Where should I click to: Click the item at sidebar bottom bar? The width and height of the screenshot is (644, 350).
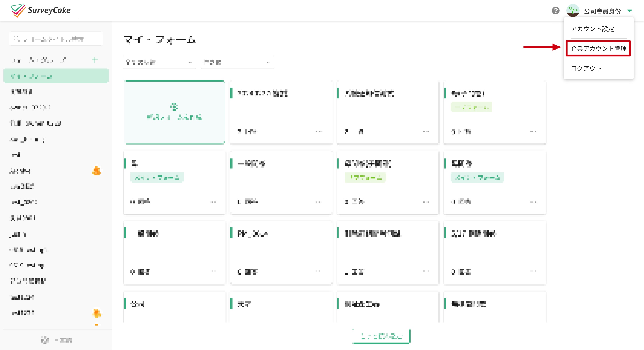56,340
